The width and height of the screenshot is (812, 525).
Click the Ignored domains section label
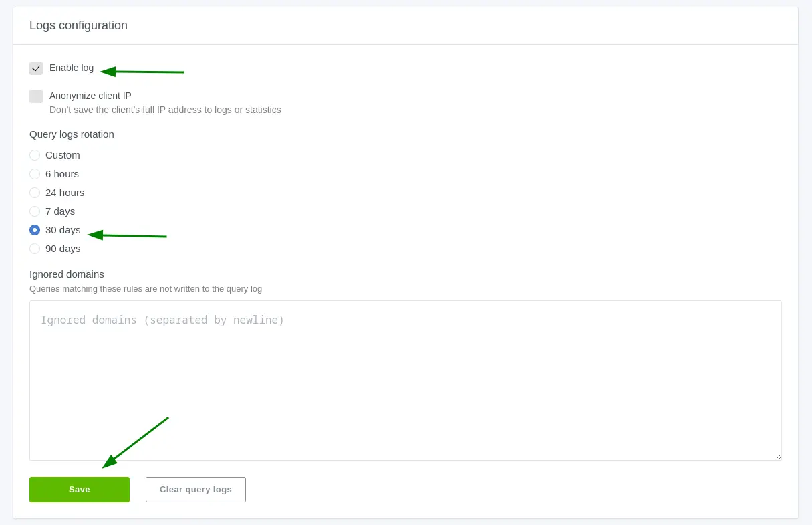pyautogui.click(x=67, y=274)
